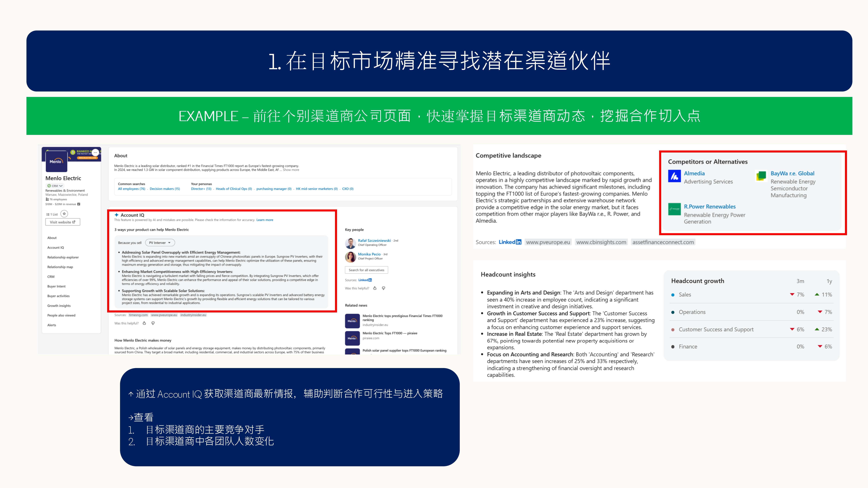Click thumbs up under Key people

[x=375, y=288]
